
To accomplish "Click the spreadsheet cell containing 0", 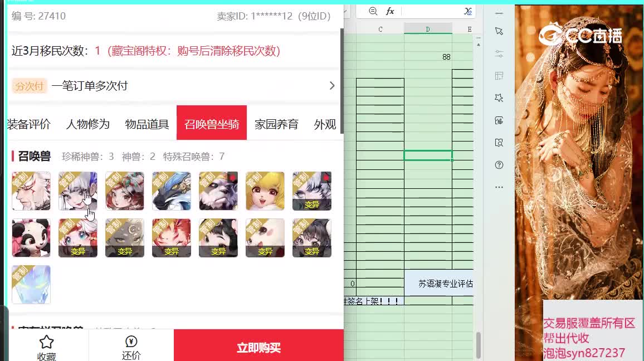I will click(x=350, y=284).
